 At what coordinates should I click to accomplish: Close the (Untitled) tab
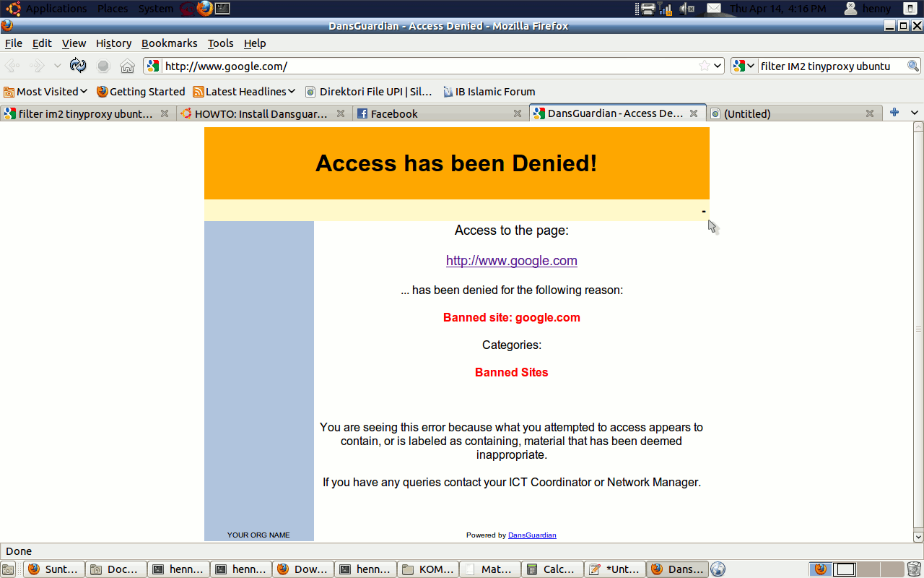[x=870, y=113]
